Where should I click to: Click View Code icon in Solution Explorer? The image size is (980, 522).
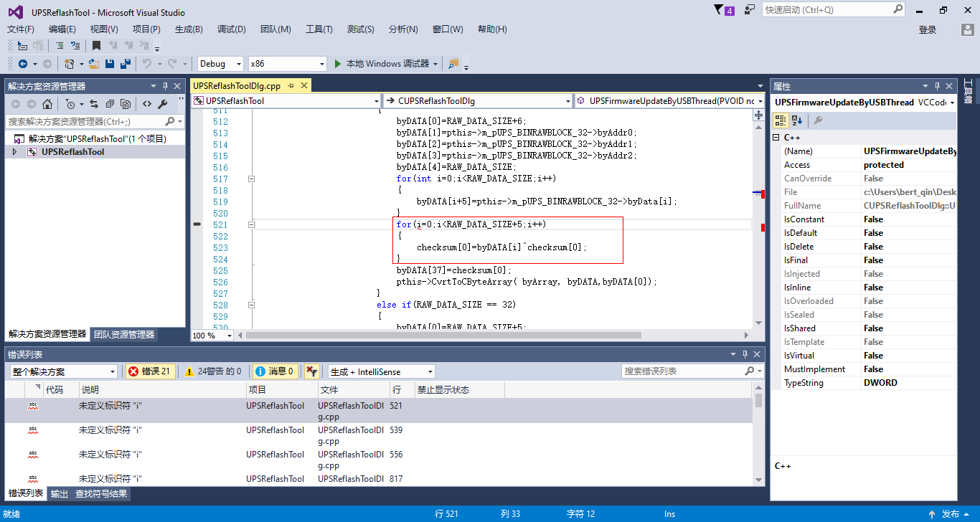146,103
